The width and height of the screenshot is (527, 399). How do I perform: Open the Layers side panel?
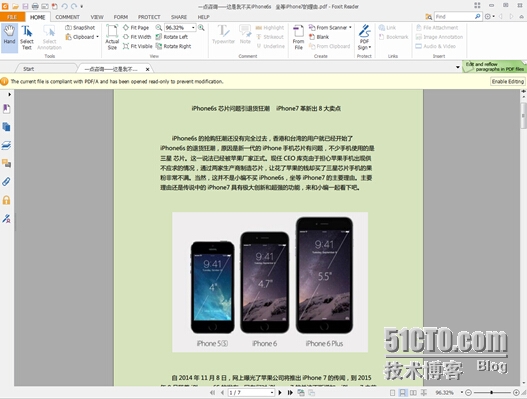(x=6, y=145)
